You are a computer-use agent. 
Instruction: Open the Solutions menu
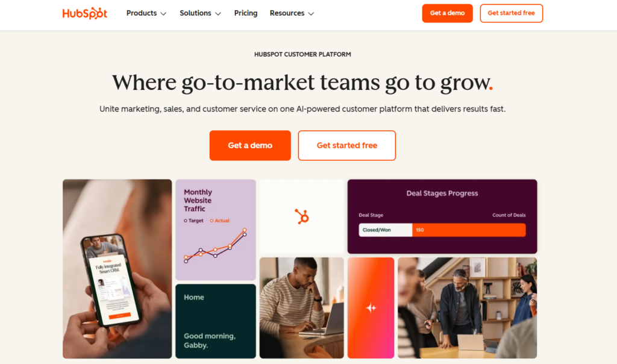click(200, 13)
